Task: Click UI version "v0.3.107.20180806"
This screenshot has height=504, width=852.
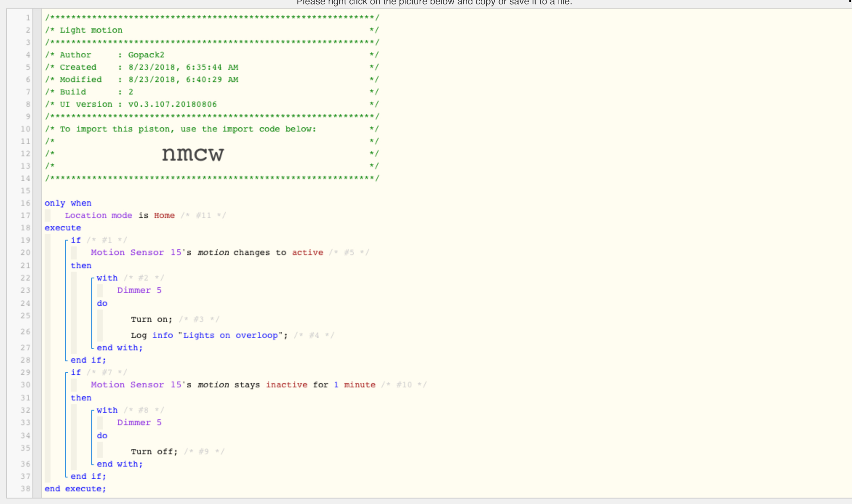Action: (x=172, y=104)
